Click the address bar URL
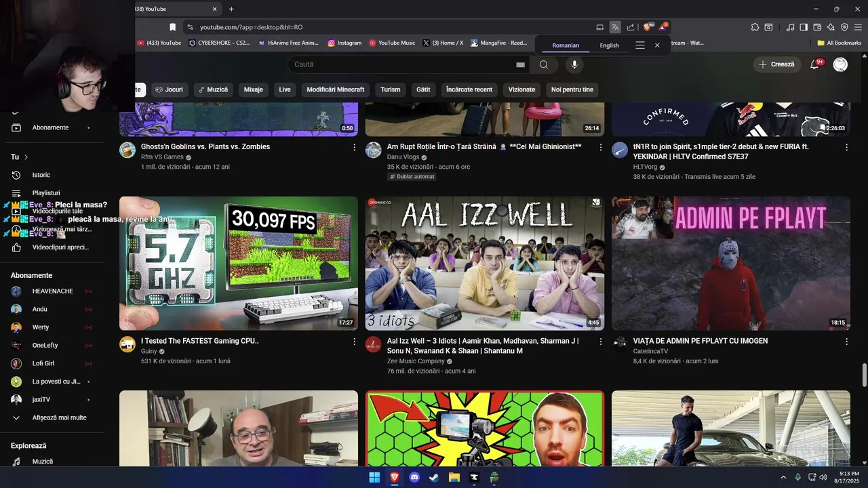This screenshot has height=488, width=868. point(251,27)
